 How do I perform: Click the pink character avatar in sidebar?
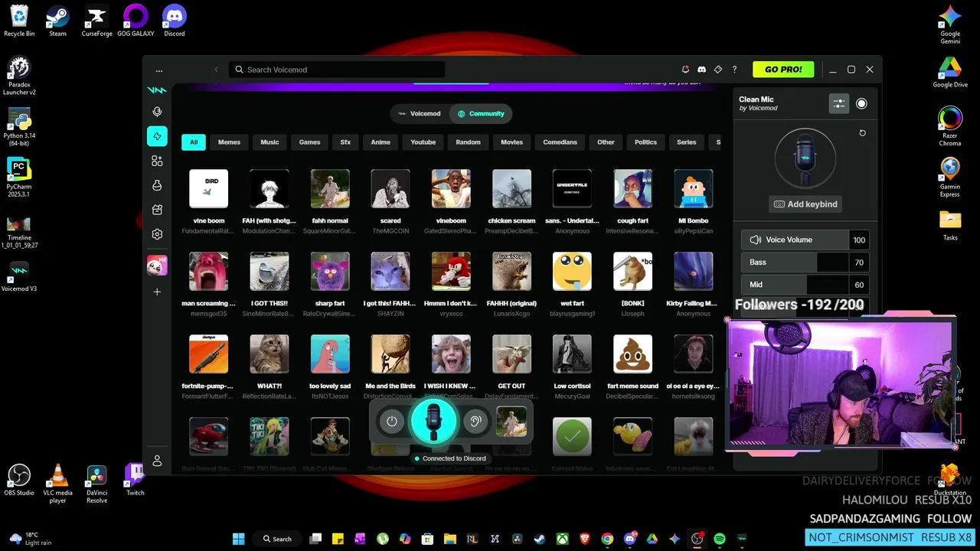(x=157, y=266)
